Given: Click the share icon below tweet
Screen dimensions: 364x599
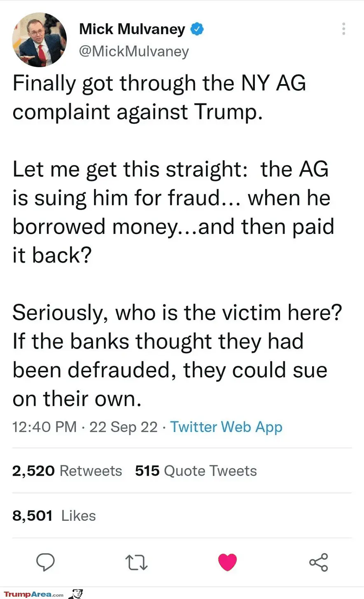Looking at the screenshot, I should click(x=318, y=562).
